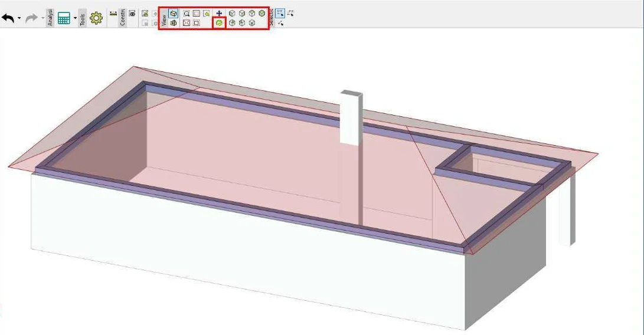Switch to the wireframe box view icon
Image resolution: width=644 pixels, height=335 pixels.
click(x=174, y=23)
